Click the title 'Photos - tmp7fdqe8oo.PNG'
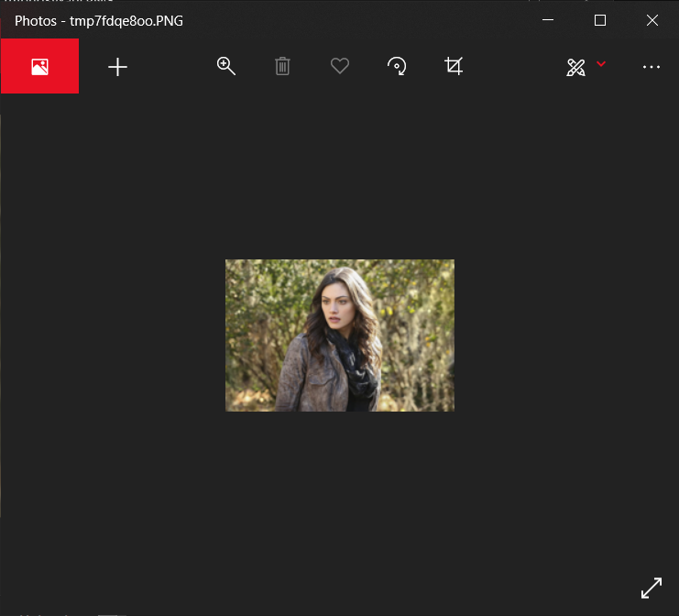Viewport: 679px width, 616px height. pyautogui.click(x=99, y=21)
